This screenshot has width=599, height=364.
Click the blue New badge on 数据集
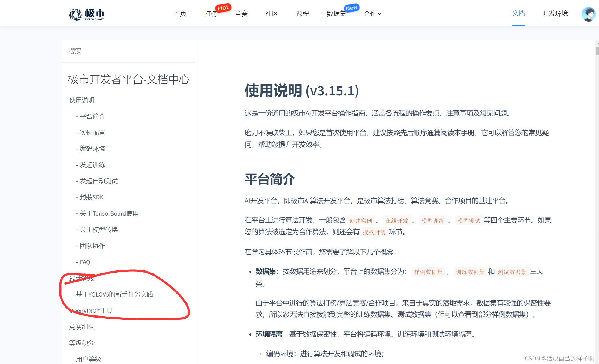point(351,8)
